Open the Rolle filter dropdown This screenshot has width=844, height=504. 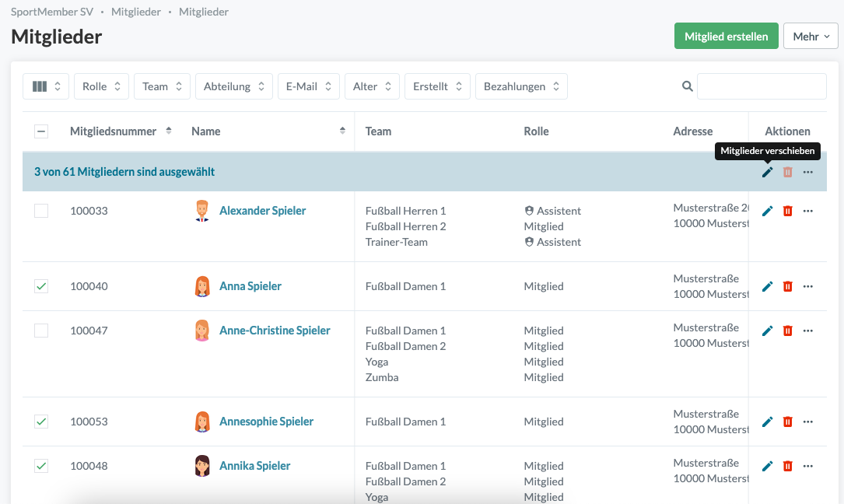[x=101, y=86]
